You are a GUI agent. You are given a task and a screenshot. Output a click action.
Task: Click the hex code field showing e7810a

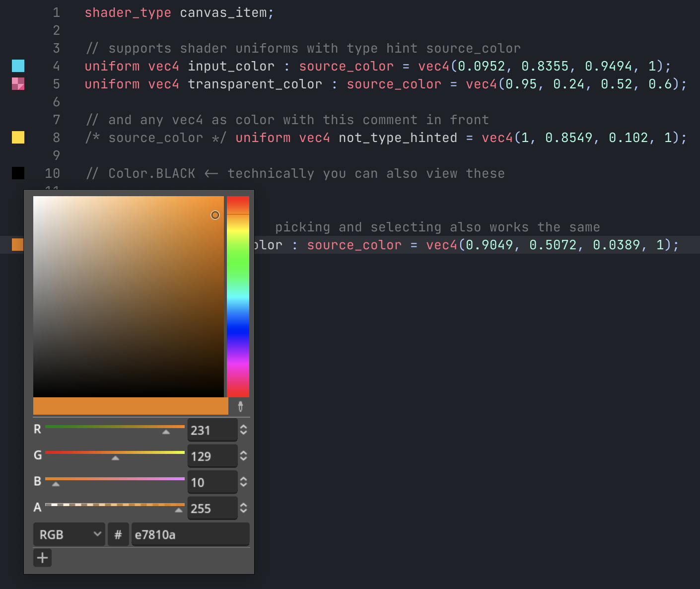[190, 534]
